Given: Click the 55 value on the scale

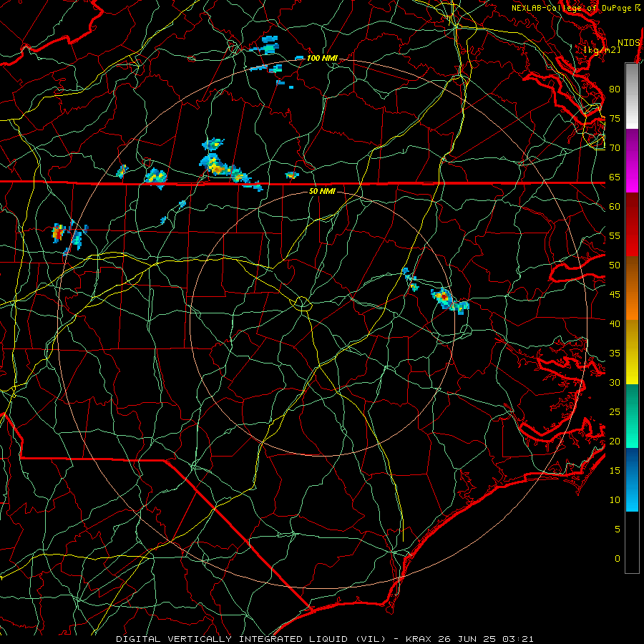Looking at the screenshot, I should click(x=615, y=235).
